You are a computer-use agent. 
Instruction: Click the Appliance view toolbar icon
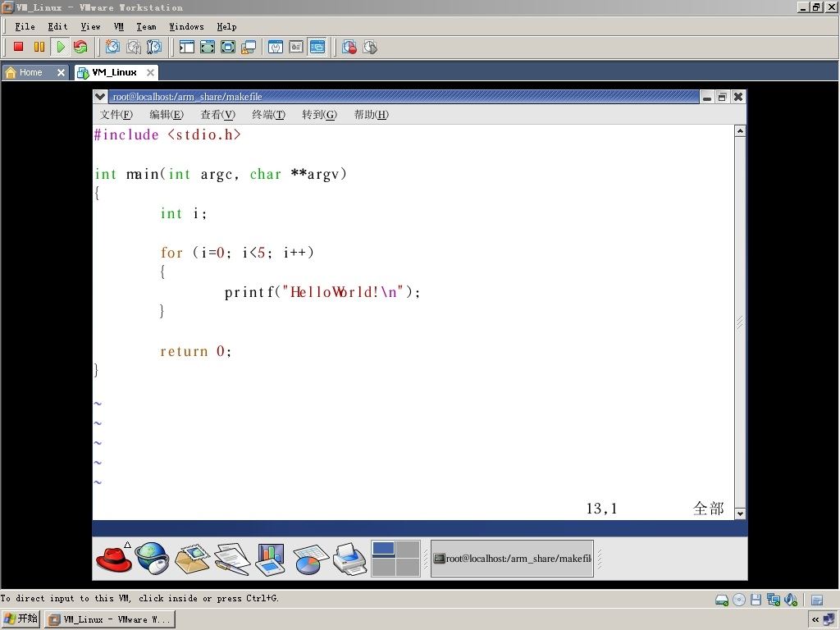click(x=296, y=47)
